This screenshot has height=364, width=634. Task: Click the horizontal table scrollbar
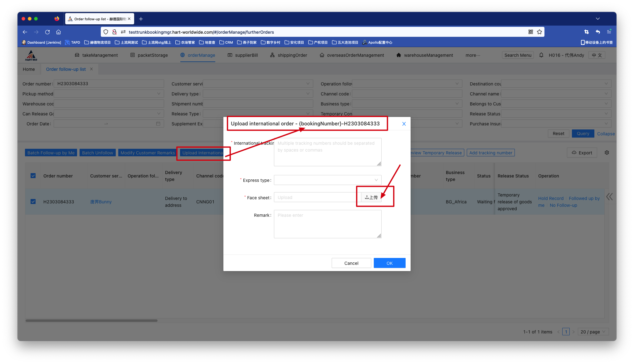coord(91,321)
